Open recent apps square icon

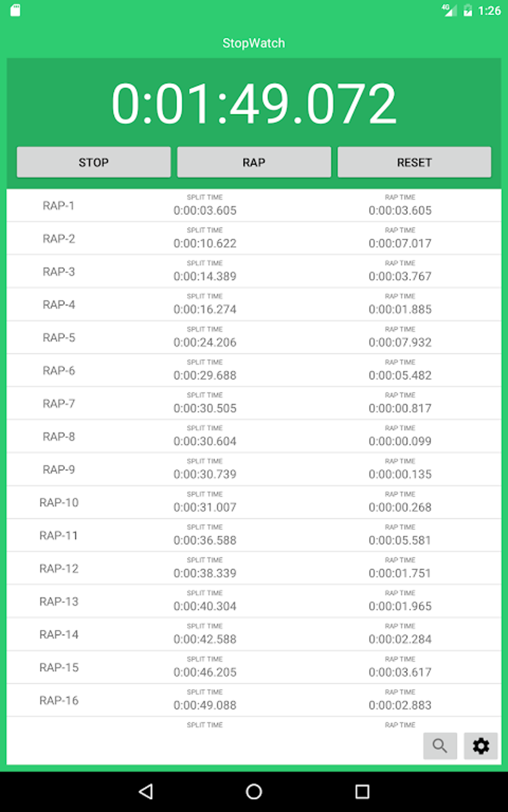tap(362, 791)
